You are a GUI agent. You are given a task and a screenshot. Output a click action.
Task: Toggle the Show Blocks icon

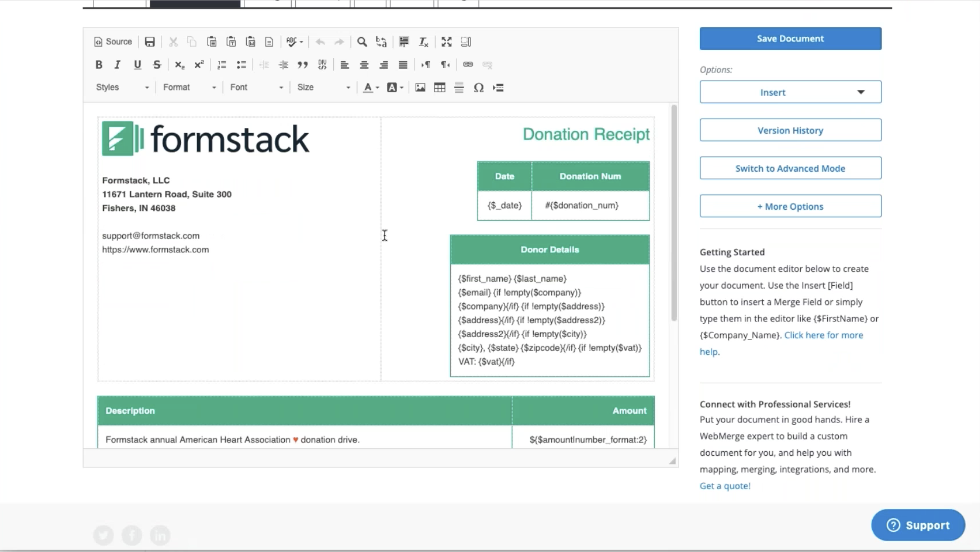point(466,41)
